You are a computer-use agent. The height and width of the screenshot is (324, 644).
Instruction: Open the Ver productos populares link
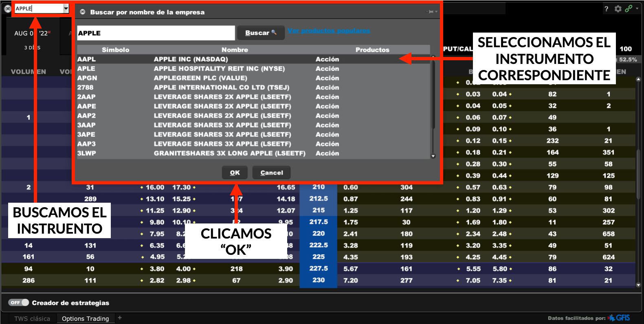(329, 31)
